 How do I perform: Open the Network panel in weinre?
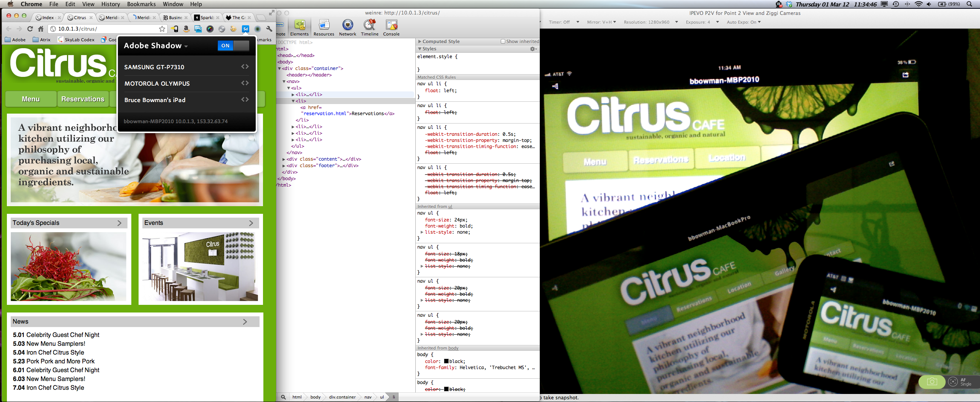pos(348,28)
